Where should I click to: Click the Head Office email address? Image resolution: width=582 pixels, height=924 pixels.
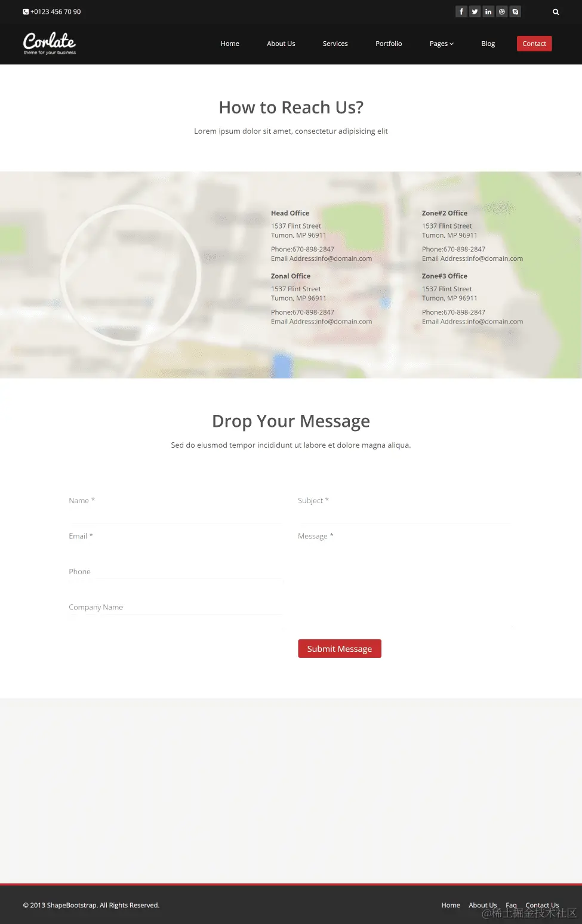point(344,258)
